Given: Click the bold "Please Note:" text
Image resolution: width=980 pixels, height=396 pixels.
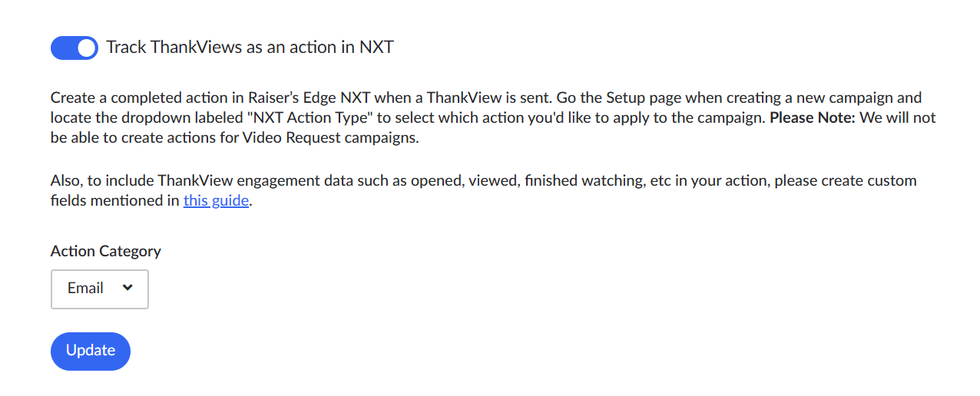Looking at the screenshot, I should click(x=813, y=119).
